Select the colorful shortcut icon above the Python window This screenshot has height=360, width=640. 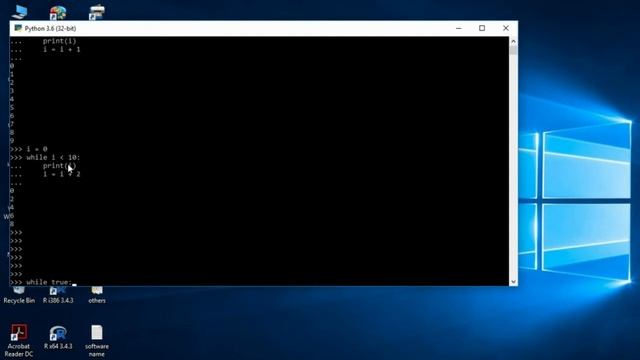(x=58, y=13)
